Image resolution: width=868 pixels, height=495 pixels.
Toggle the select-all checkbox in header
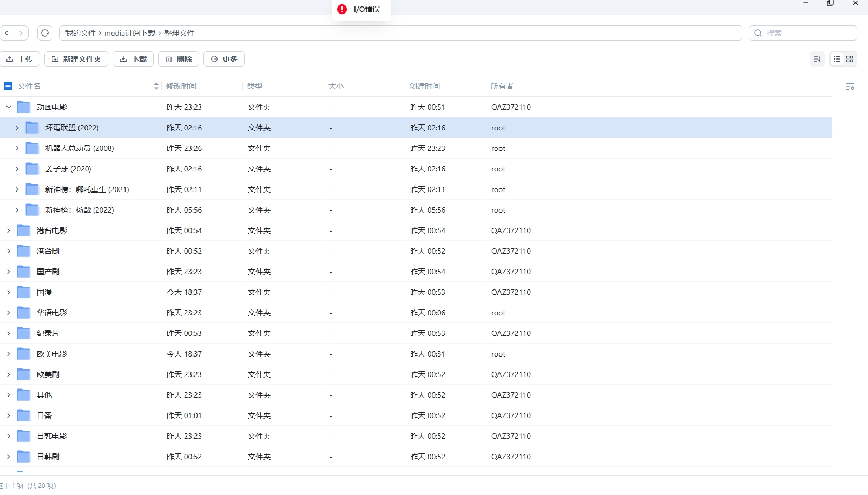click(x=8, y=86)
